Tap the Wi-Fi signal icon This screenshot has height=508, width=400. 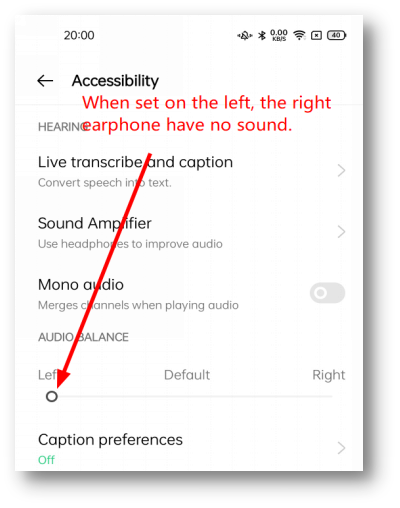[x=299, y=35]
